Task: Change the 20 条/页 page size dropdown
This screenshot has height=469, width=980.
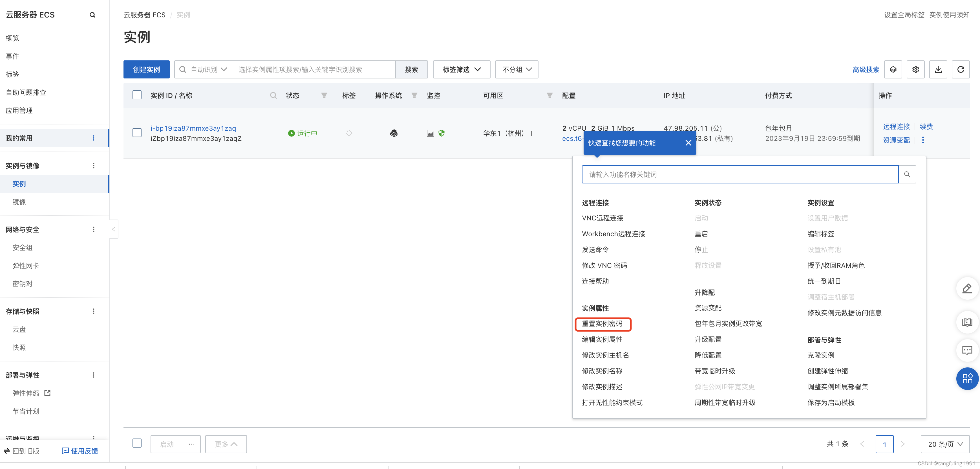Action: (x=945, y=444)
